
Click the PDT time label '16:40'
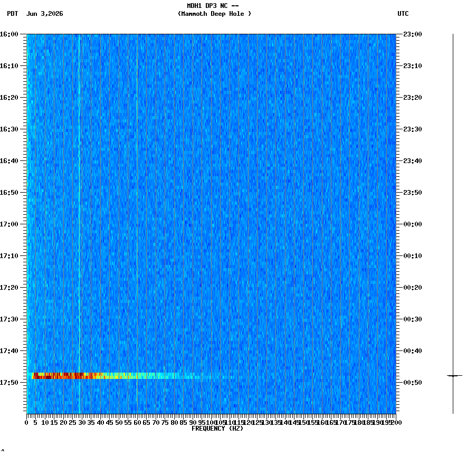point(9,161)
